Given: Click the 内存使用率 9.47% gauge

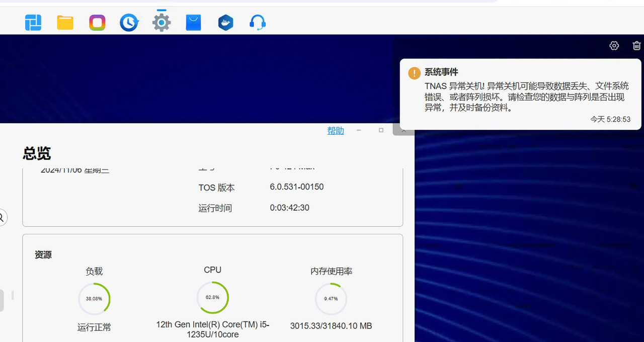Looking at the screenshot, I should [x=331, y=298].
